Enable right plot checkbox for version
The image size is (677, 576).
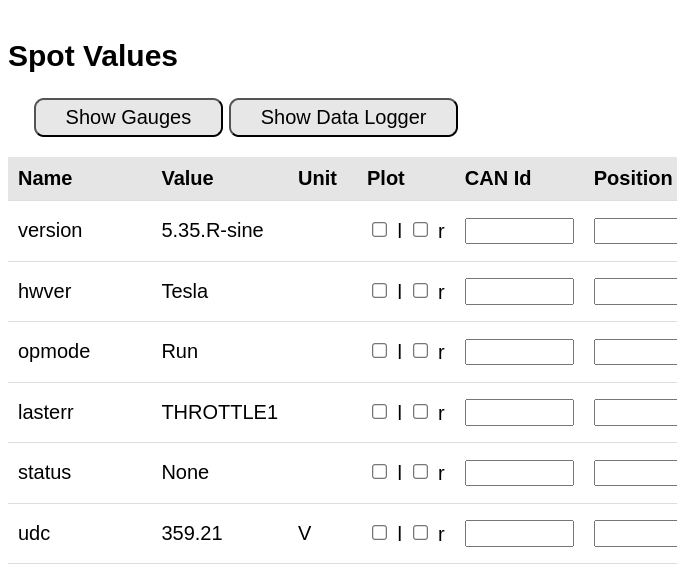pyautogui.click(x=421, y=230)
